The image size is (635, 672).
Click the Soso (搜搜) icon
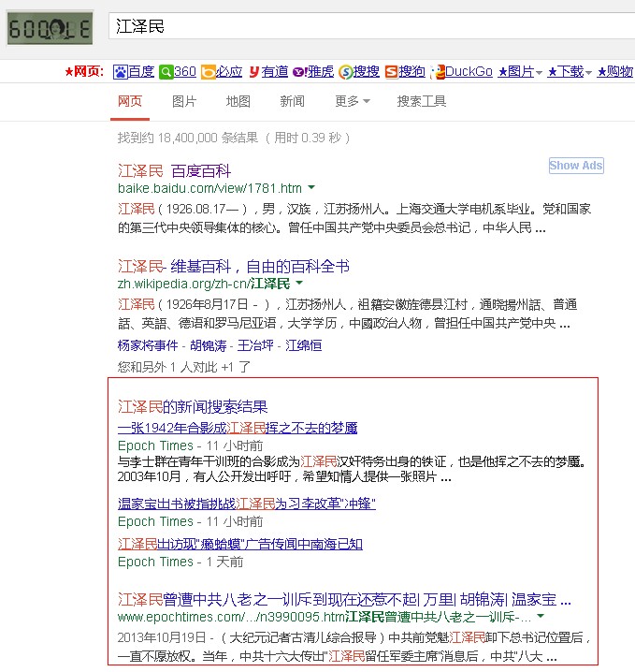(x=345, y=72)
